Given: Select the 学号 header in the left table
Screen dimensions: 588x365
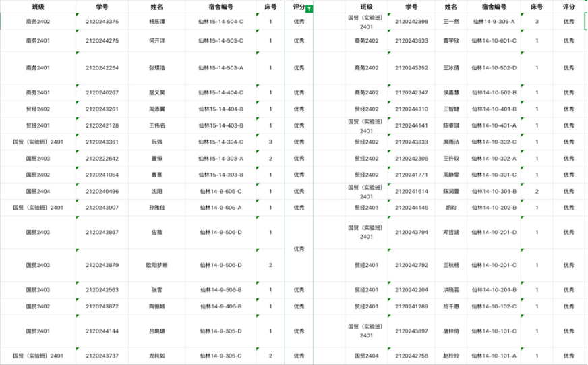Looking at the screenshot, I should [x=102, y=7].
